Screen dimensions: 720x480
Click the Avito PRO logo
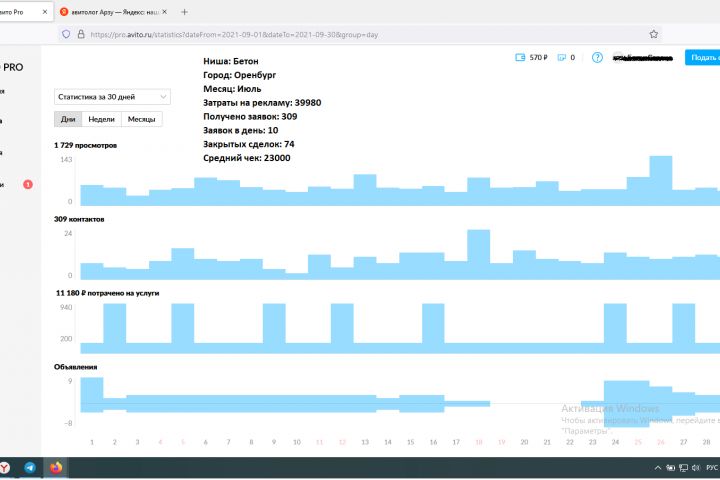(x=12, y=67)
